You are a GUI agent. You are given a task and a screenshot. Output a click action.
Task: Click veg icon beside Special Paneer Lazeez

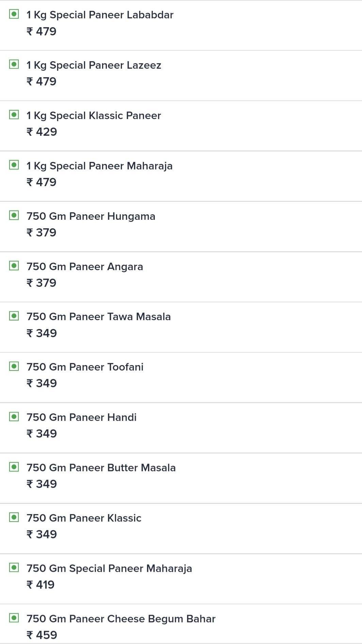click(14, 64)
